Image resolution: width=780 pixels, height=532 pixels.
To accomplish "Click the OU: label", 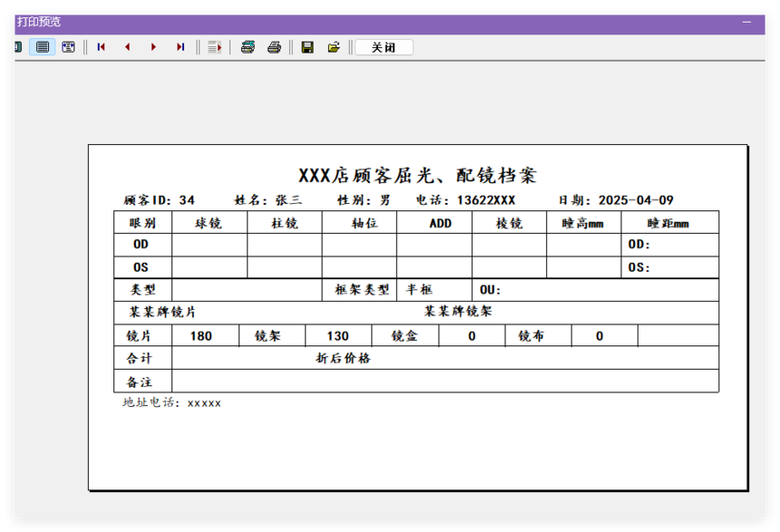I will (491, 290).
